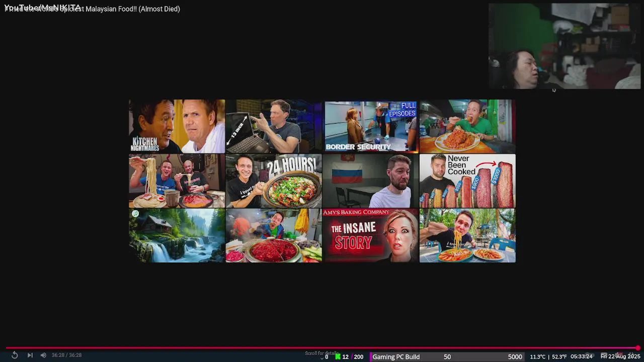This screenshot has width=644, height=362.
Task: Open the red chili hotpot video thumbnail
Action: pyautogui.click(x=274, y=235)
